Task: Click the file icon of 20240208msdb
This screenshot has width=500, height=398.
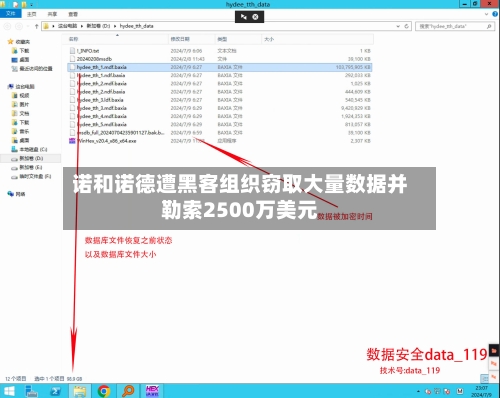Action: click(72, 59)
